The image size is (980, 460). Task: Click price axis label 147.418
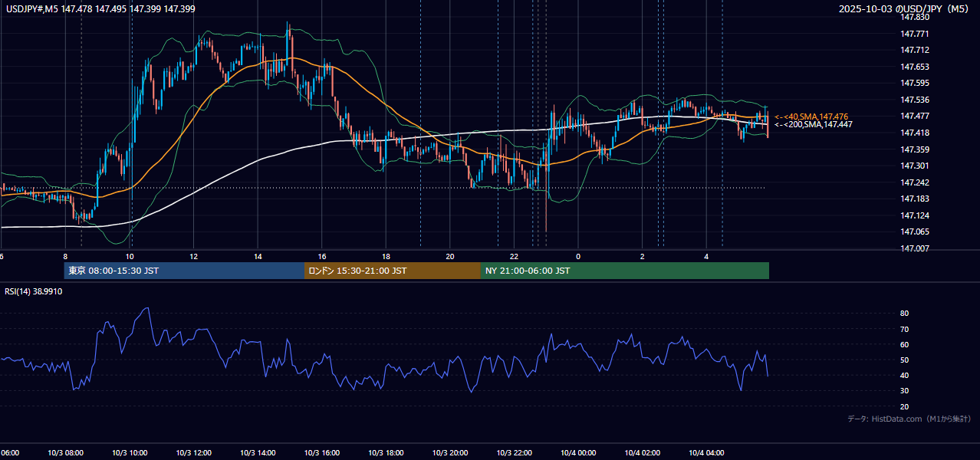pos(915,133)
